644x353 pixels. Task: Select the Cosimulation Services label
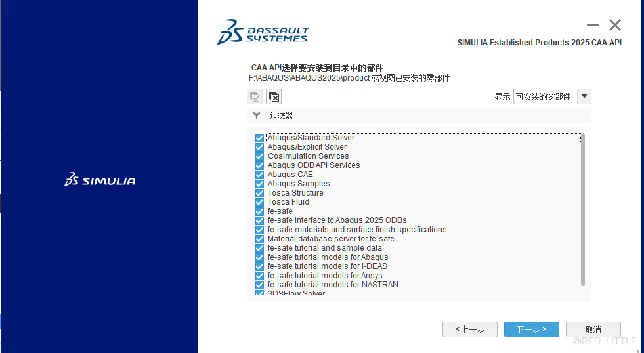pos(308,156)
